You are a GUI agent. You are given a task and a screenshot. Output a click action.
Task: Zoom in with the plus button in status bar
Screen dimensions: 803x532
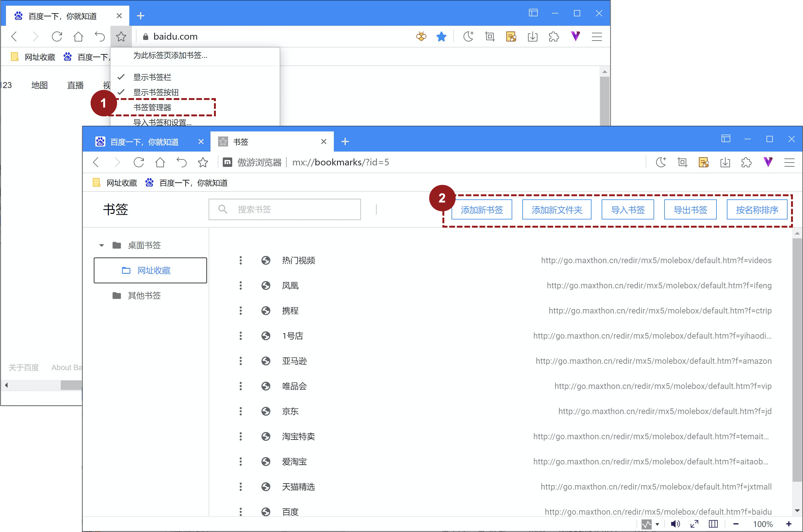[789, 524]
